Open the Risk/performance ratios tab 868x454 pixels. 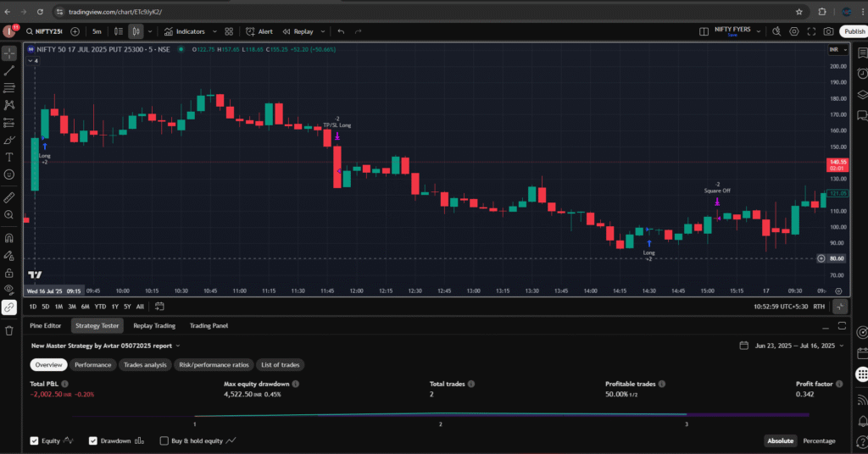tap(214, 365)
